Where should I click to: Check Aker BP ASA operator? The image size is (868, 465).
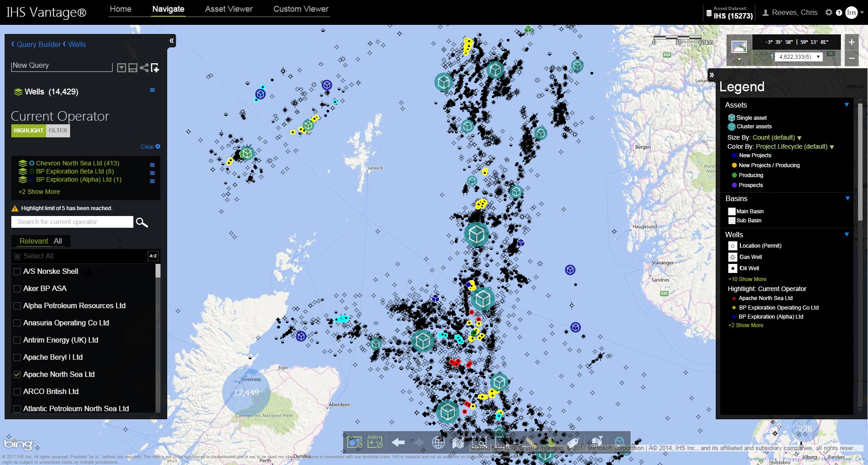coord(17,289)
